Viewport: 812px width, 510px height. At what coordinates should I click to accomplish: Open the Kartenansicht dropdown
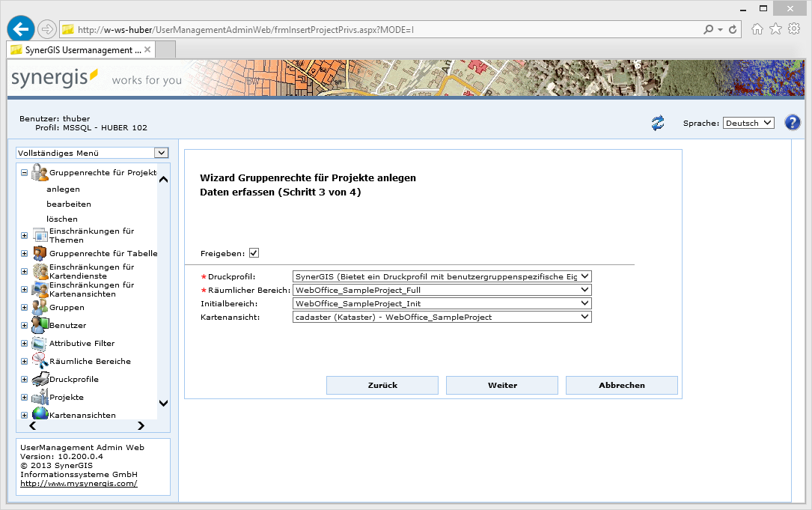442,317
